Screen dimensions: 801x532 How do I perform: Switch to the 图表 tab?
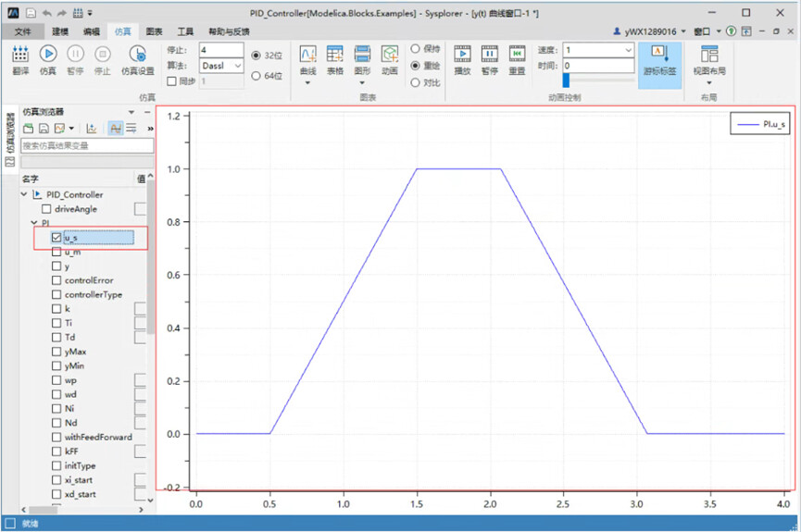coord(154,31)
